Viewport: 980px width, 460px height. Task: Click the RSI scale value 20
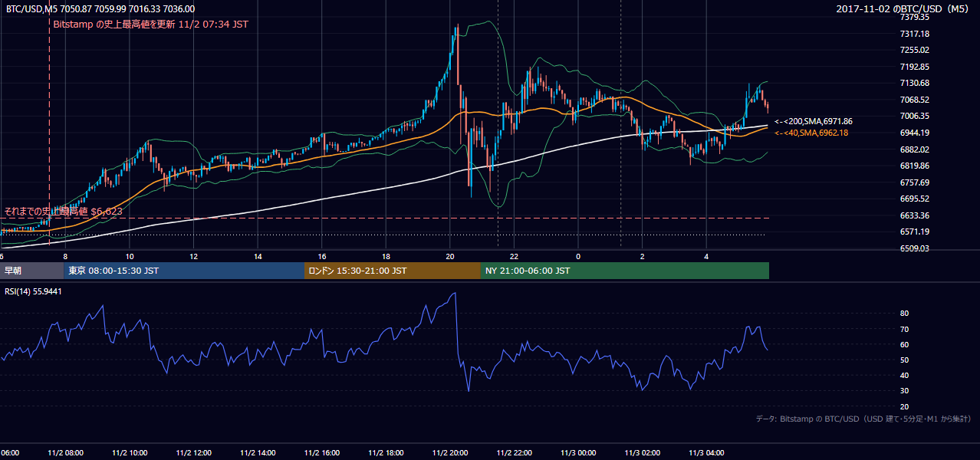pyautogui.click(x=904, y=406)
